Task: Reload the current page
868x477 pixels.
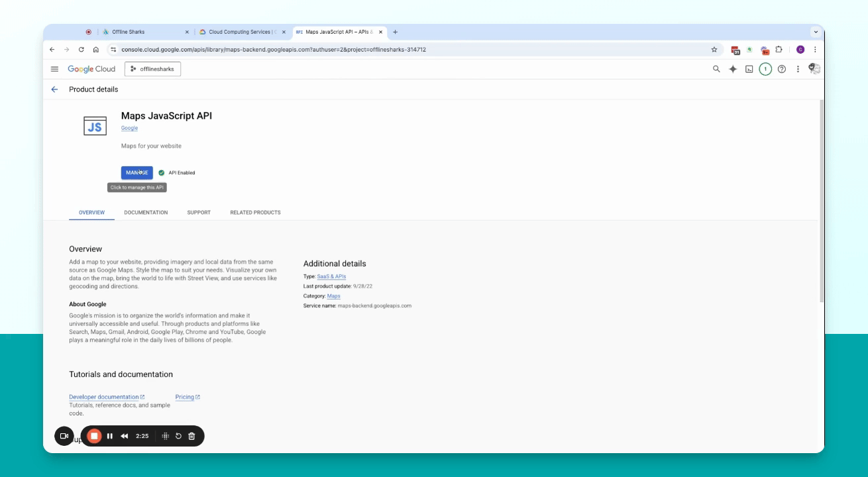Action: point(81,50)
